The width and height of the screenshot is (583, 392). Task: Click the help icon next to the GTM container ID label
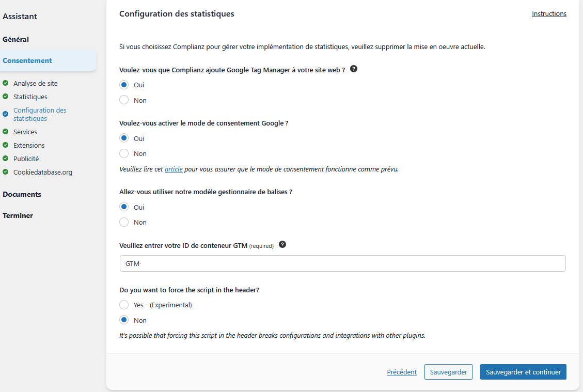coord(282,244)
